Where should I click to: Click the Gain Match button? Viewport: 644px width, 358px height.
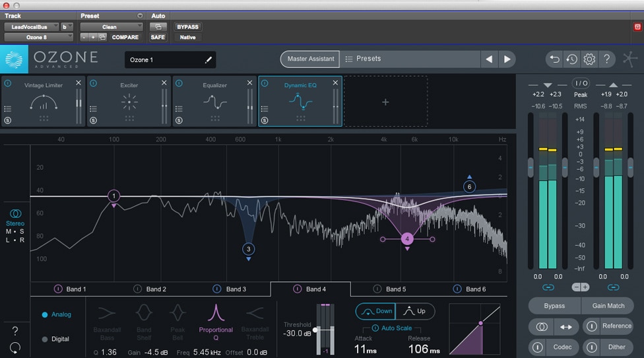tap(608, 306)
